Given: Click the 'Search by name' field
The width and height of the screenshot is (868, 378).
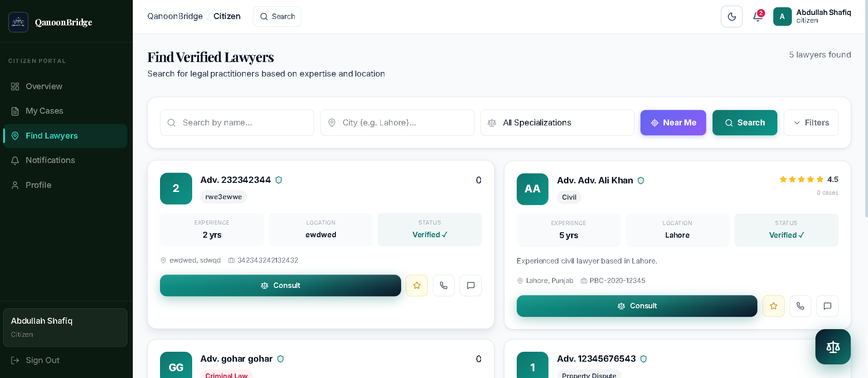Looking at the screenshot, I should click(237, 123).
